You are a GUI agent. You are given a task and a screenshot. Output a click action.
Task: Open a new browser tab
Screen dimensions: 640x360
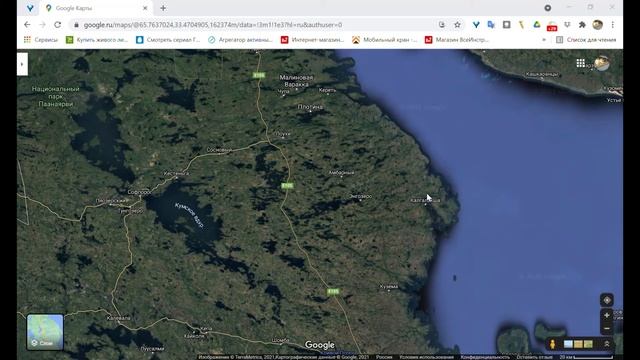click(163, 8)
